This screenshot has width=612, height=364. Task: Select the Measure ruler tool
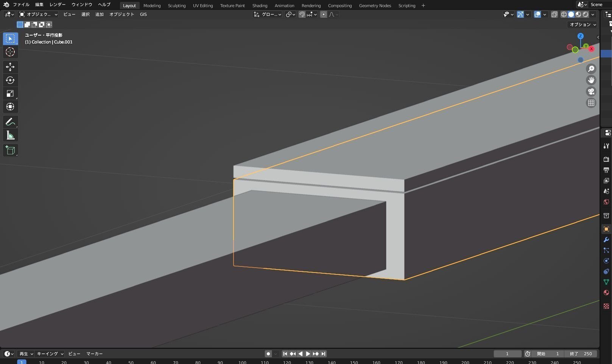[x=10, y=135]
